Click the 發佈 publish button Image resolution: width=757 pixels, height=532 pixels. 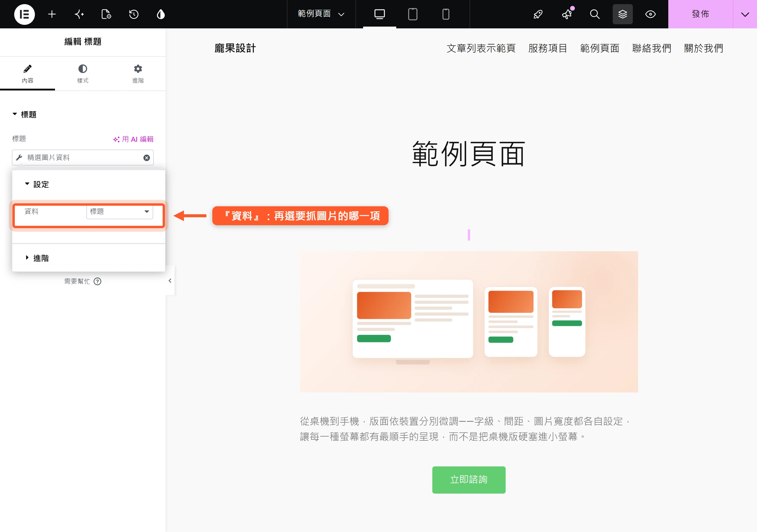tap(700, 14)
